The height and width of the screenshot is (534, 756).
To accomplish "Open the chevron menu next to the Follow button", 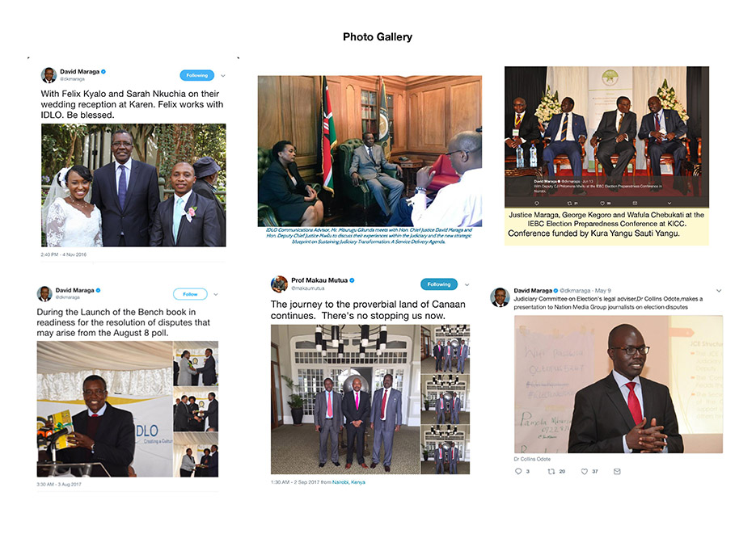I will coord(216,294).
